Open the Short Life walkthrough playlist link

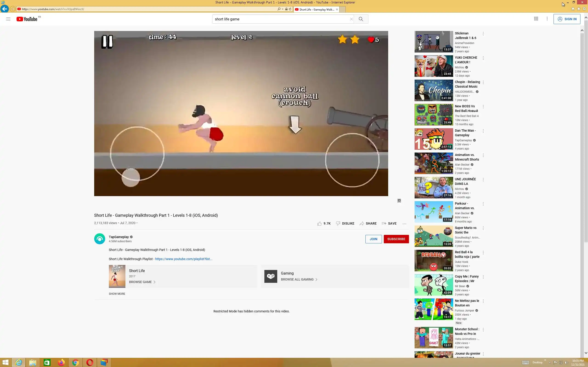tap(184, 259)
